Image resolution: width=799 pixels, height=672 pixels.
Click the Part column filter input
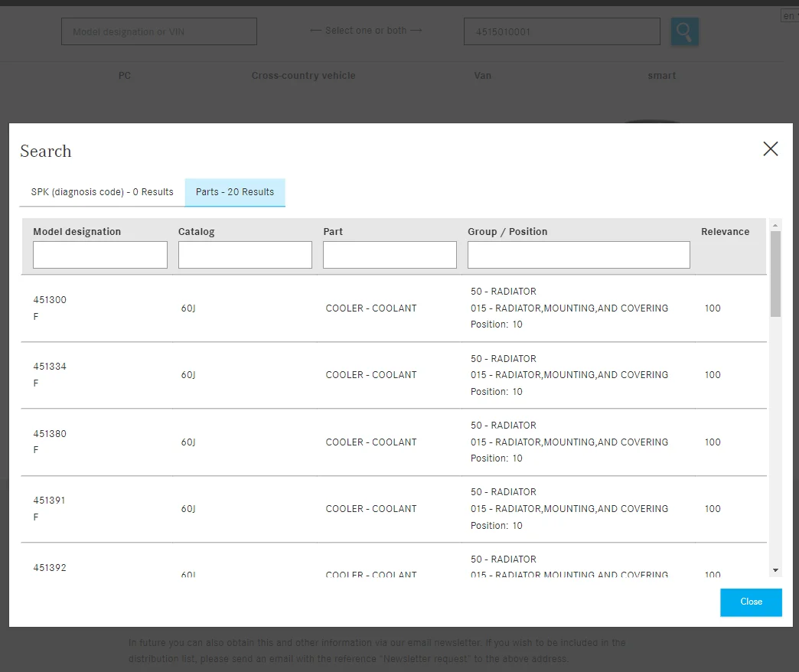[390, 255]
